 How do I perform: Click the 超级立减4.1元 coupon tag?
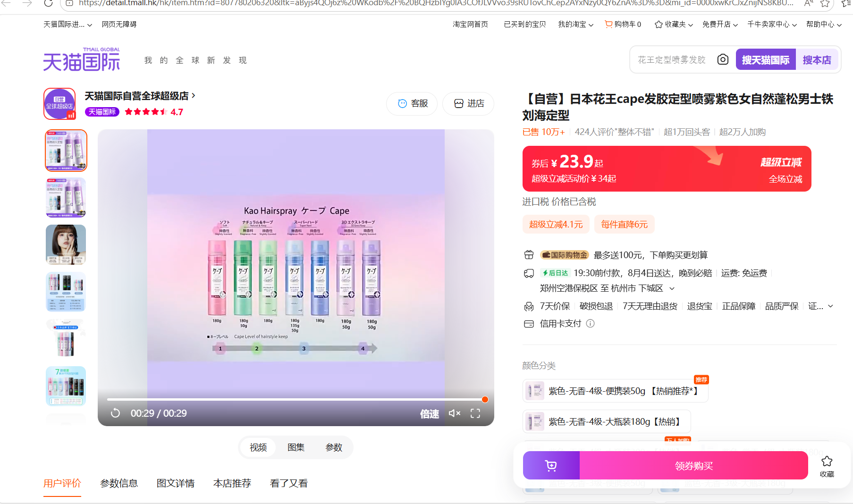(x=556, y=224)
